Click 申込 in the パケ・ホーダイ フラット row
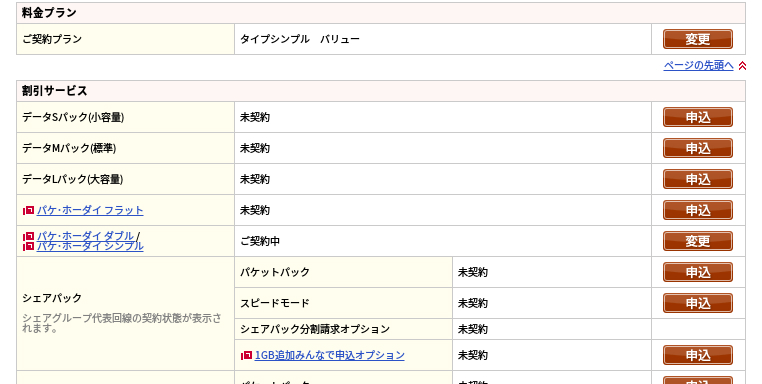762x384 pixels. 698,210
